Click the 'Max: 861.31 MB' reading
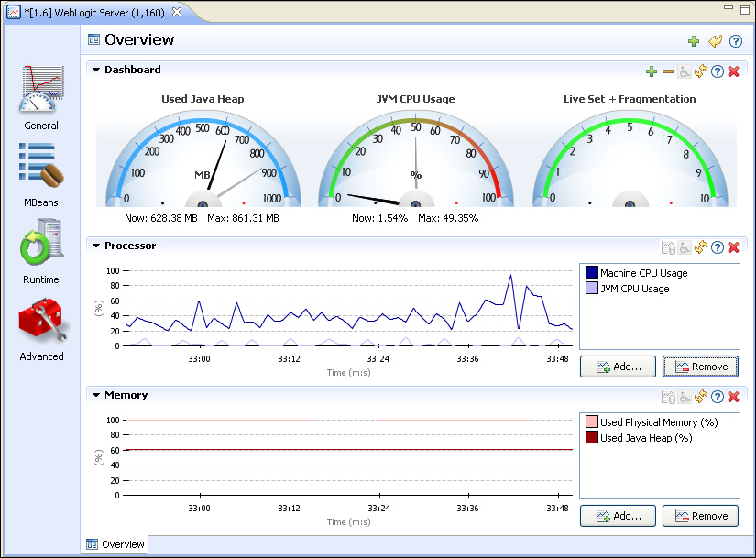The width and height of the screenshot is (756, 558). 243,218
